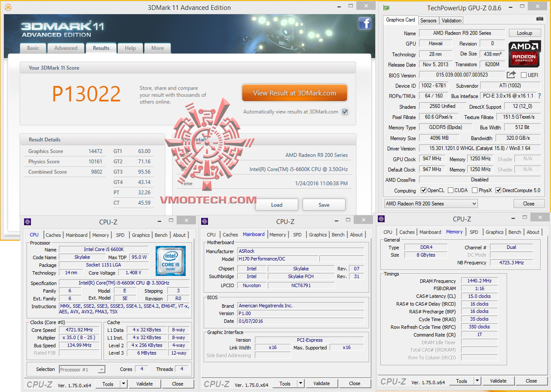Take a GPU-Z screenshot with the camera icon
The height and width of the screenshot is (392, 551).
(539, 19)
